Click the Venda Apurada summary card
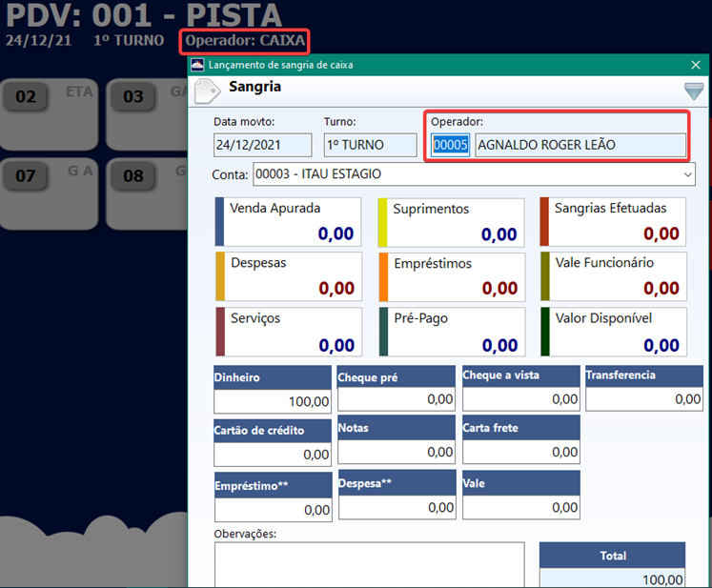This screenshot has height=588, width=712. (289, 222)
